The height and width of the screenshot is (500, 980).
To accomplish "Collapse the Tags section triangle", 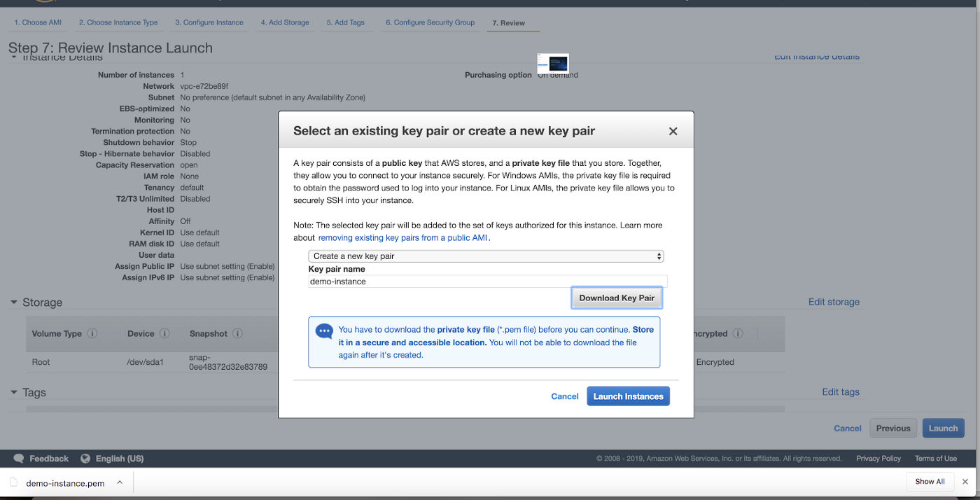I will coord(14,393).
